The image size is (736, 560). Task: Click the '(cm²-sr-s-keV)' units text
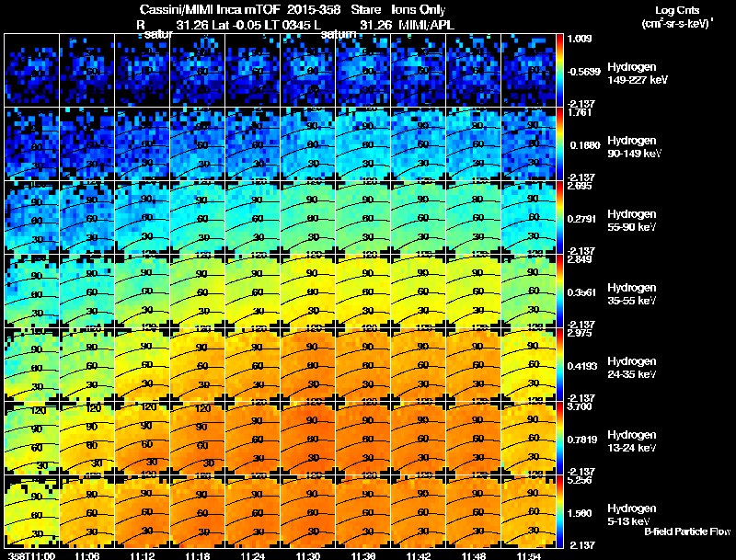(676, 24)
